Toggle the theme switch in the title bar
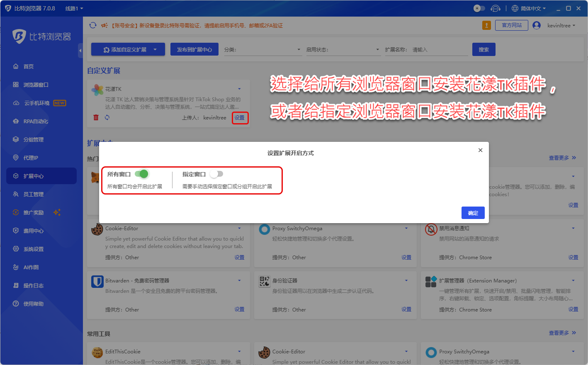588x365 pixels. [x=479, y=8]
